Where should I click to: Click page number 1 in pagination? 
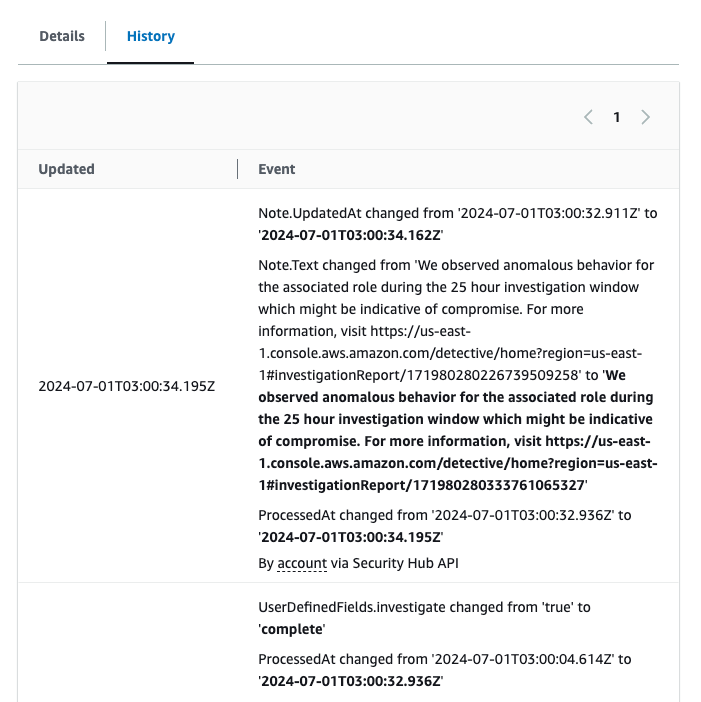(x=617, y=117)
